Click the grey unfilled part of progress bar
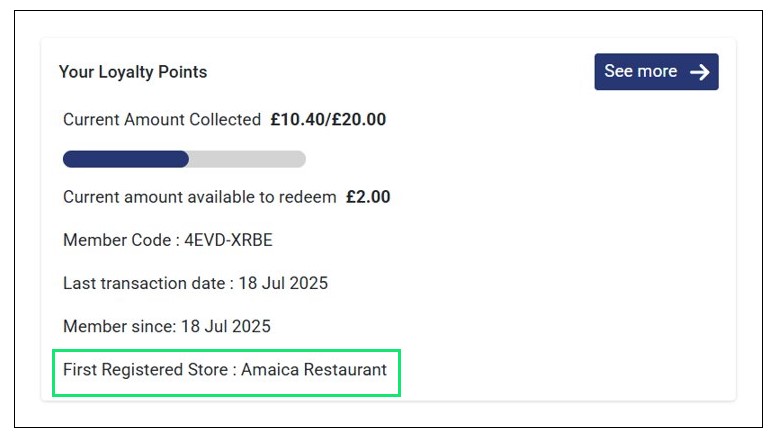The width and height of the screenshot is (775, 436). pos(247,159)
